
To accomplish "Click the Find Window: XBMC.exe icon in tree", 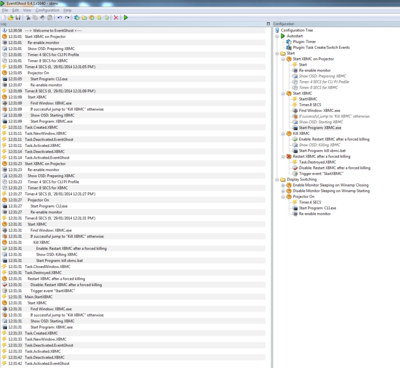I will click(x=295, y=110).
